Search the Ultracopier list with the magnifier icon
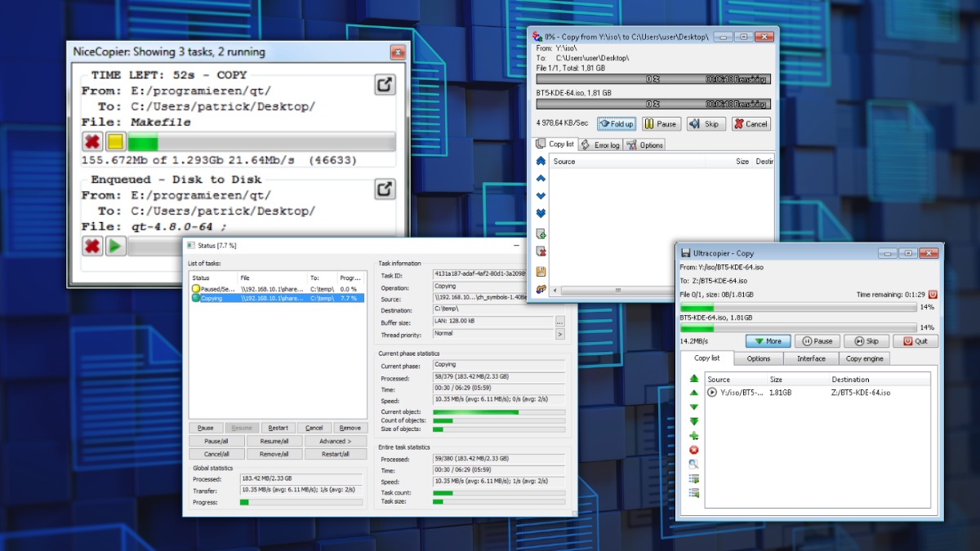 coord(694,464)
